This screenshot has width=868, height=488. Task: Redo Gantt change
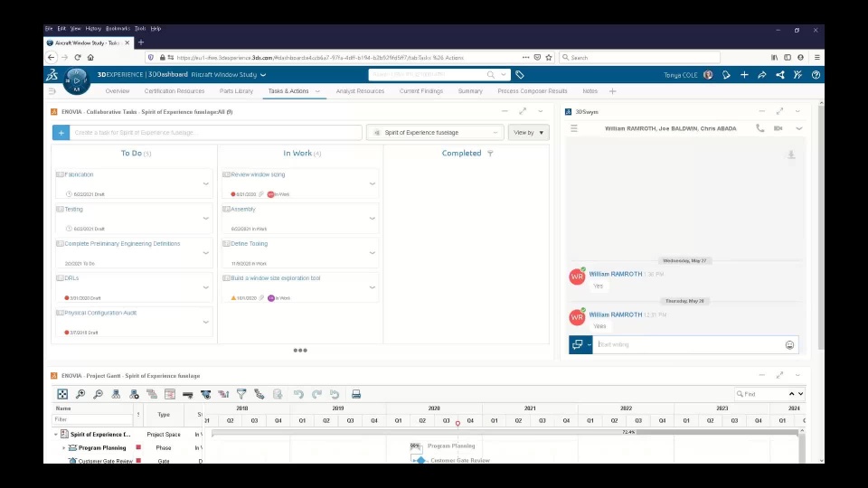(x=316, y=394)
